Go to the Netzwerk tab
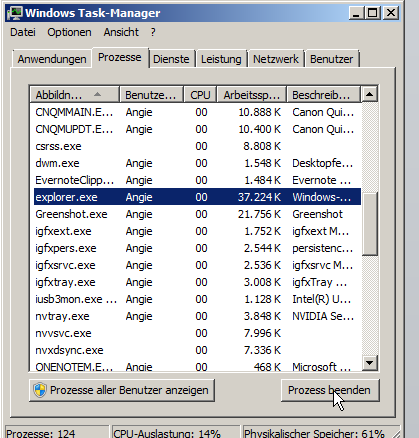 (276, 59)
